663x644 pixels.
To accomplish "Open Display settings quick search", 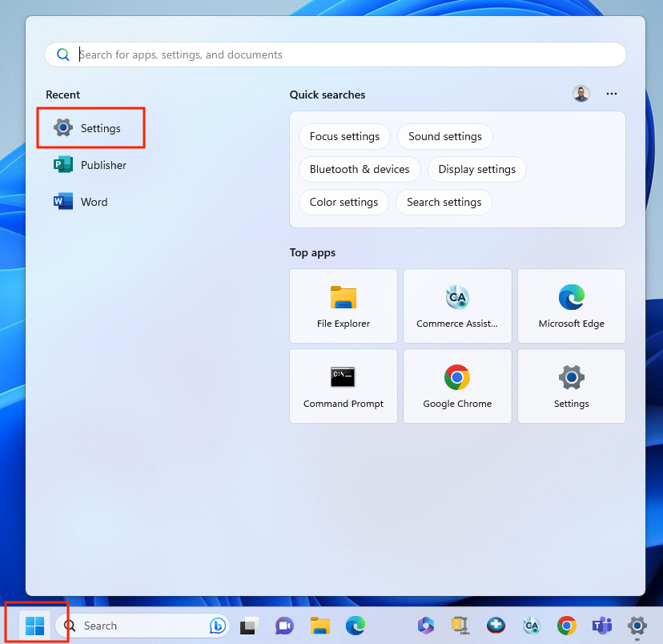I will pos(476,169).
